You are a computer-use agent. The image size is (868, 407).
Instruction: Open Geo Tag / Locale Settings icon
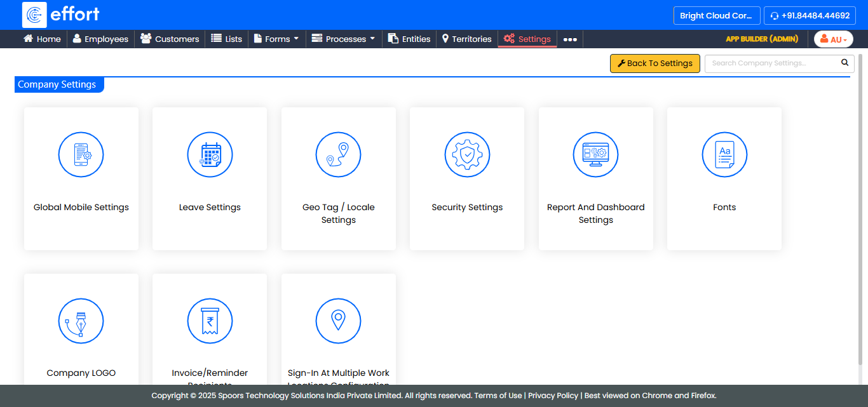(338, 154)
